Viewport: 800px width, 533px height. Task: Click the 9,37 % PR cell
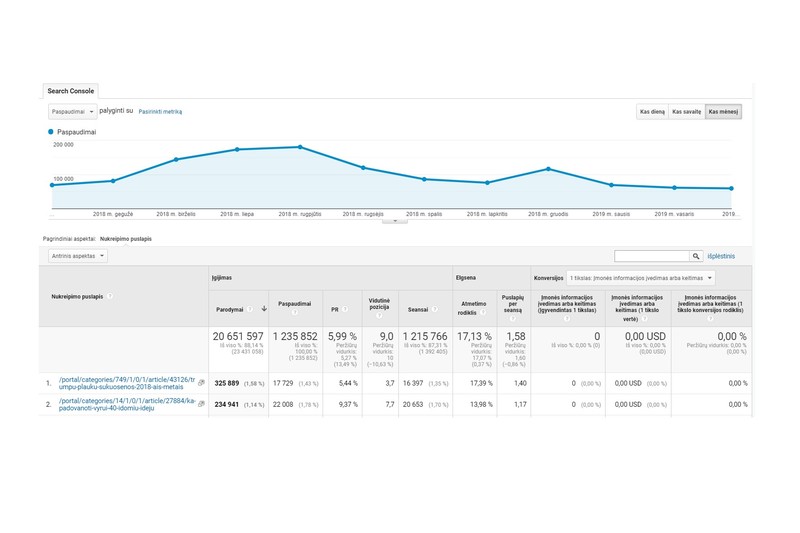tap(348, 404)
